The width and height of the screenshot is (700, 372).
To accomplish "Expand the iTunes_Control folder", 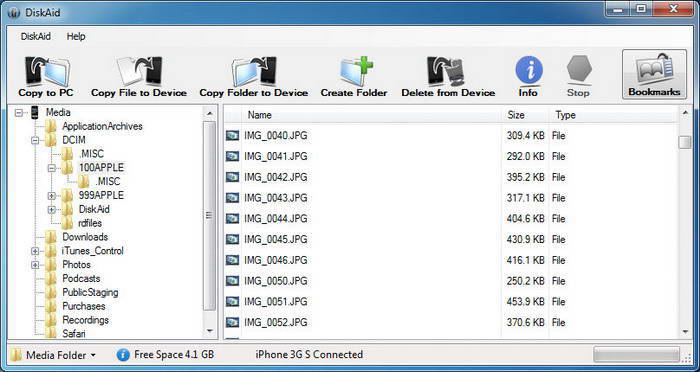I will [x=35, y=251].
